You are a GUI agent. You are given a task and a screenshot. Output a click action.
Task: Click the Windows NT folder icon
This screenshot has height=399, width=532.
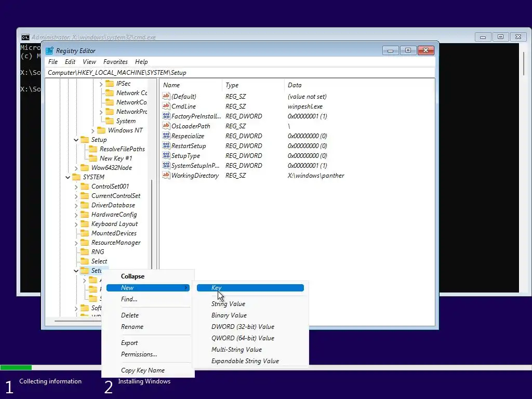(101, 130)
